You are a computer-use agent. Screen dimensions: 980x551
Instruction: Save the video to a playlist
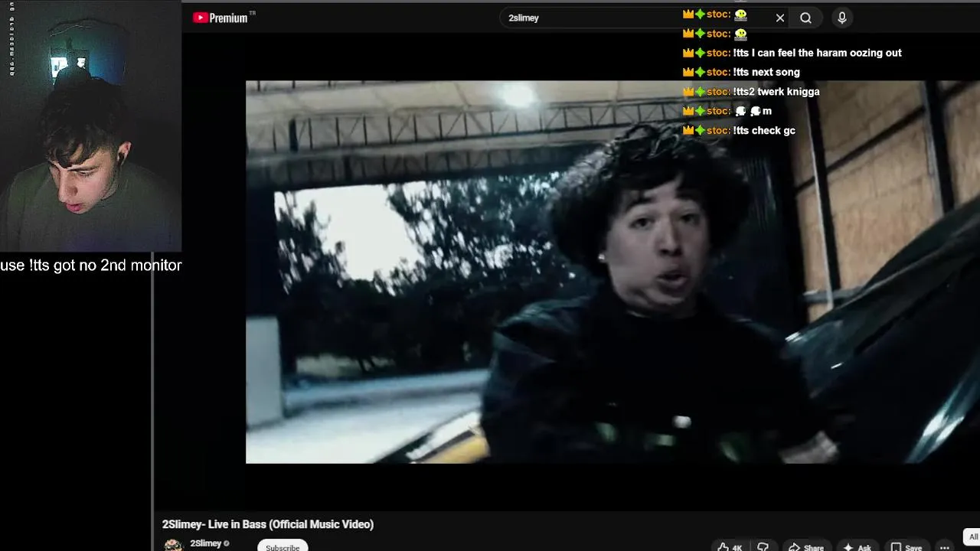(x=906, y=546)
